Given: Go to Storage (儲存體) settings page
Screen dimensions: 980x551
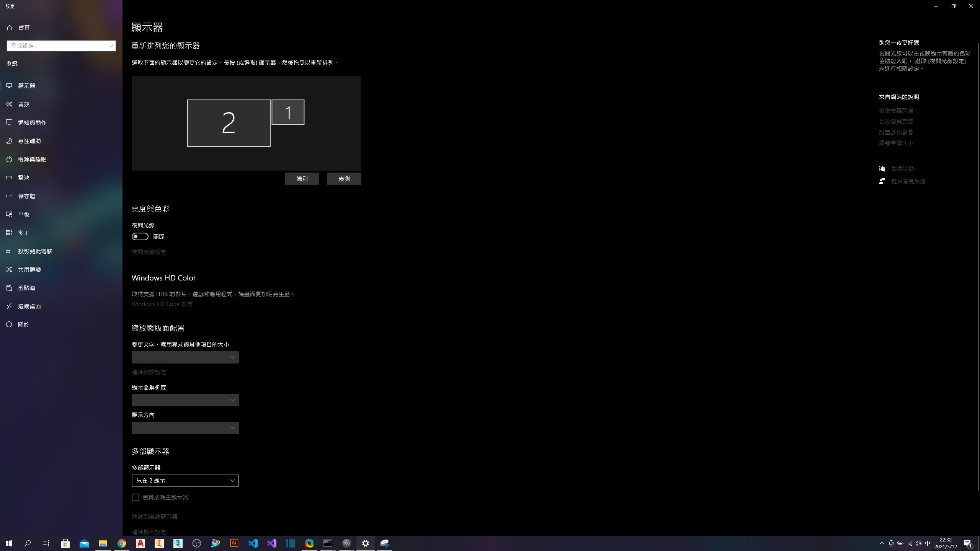Looking at the screenshot, I should click(26, 196).
